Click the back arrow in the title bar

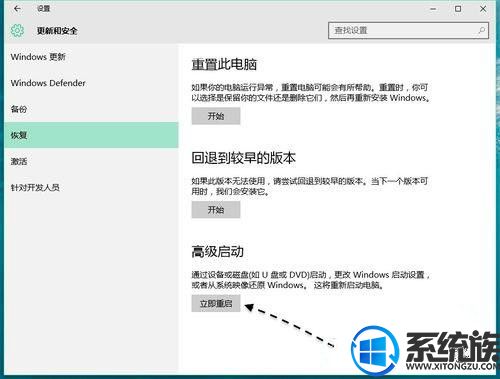click(x=17, y=9)
